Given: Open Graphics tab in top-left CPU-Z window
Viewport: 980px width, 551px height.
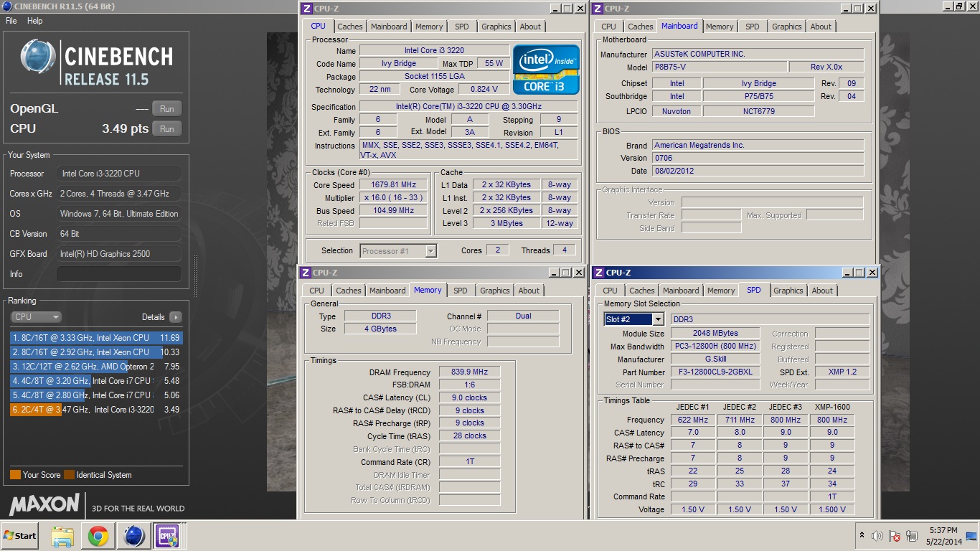Looking at the screenshot, I should (496, 27).
